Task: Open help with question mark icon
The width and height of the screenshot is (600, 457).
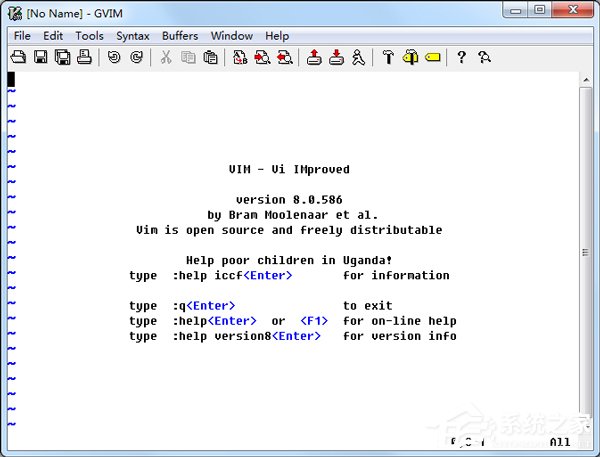Action: pos(461,57)
